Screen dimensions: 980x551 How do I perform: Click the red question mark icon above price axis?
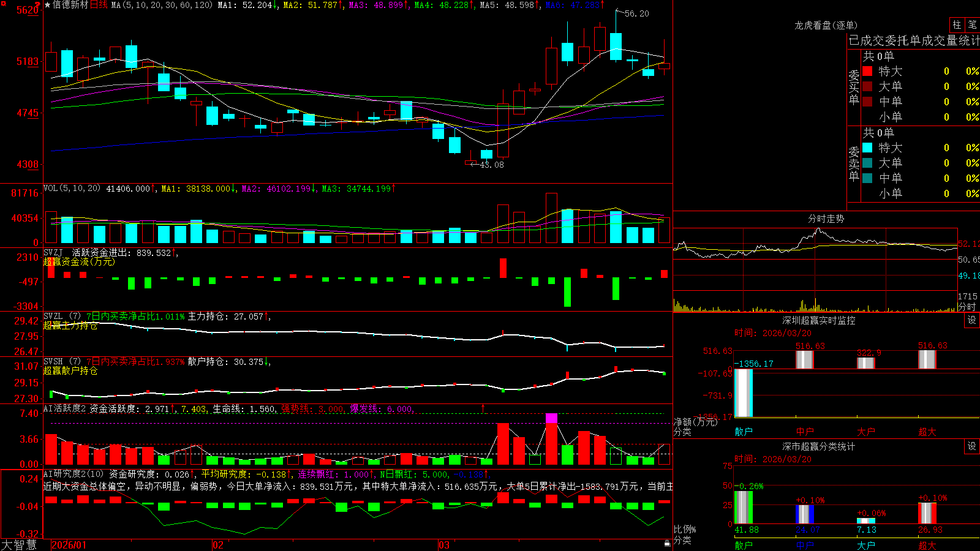tap(37, 4)
